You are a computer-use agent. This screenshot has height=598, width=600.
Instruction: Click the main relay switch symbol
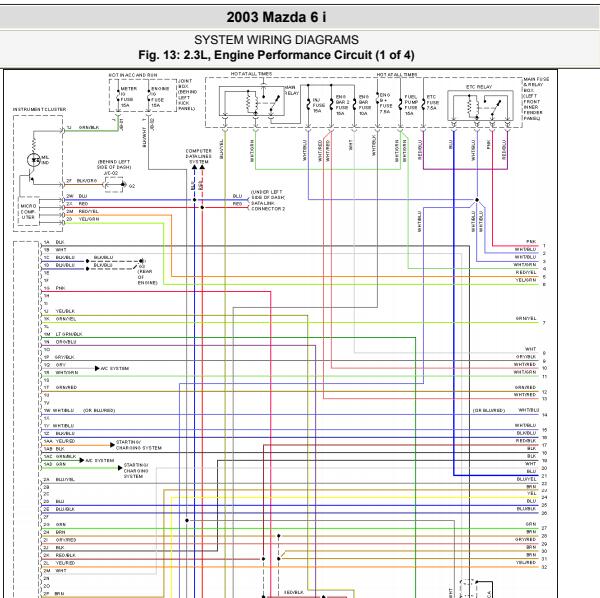coord(274,103)
